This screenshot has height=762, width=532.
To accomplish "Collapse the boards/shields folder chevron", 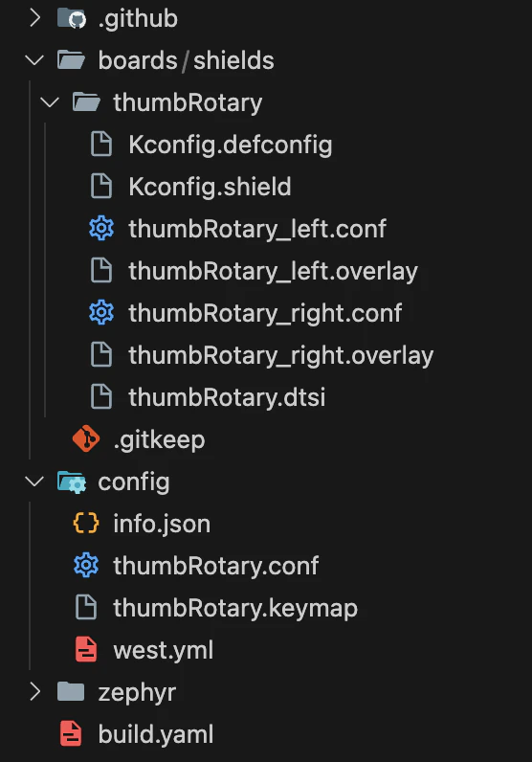I will [34, 60].
